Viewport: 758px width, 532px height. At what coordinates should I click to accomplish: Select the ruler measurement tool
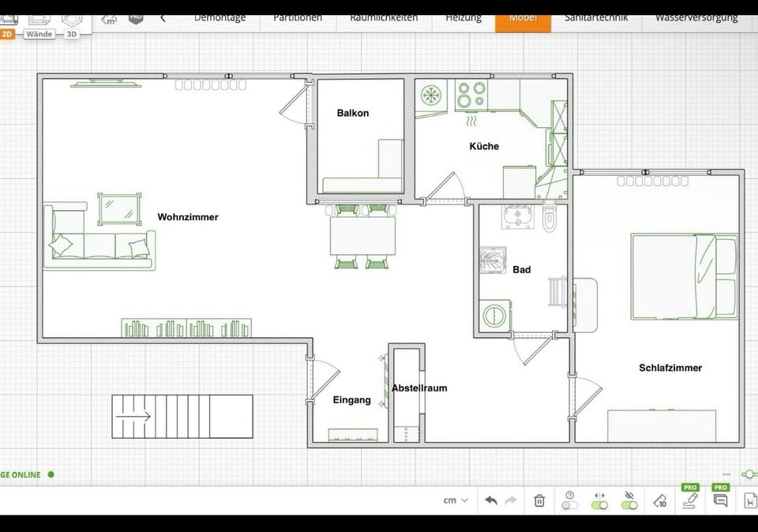point(661,500)
